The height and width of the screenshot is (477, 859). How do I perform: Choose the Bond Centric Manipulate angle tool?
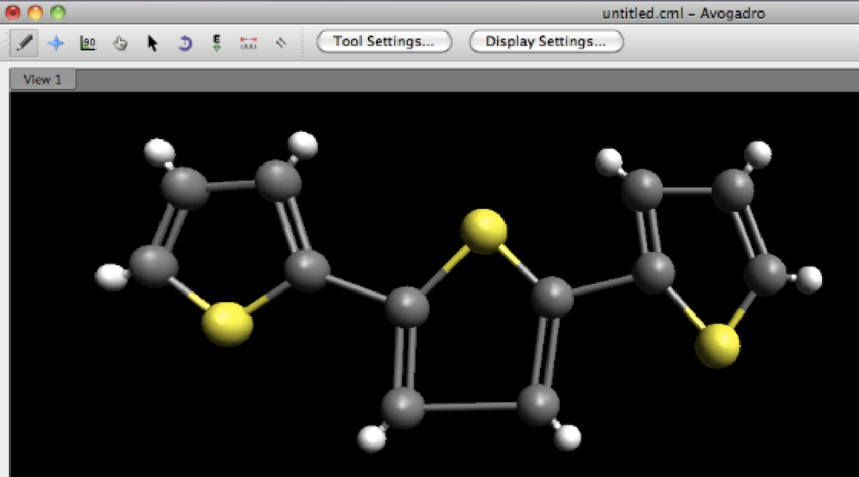88,43
